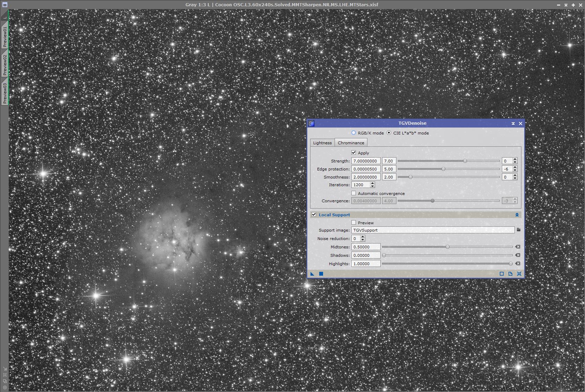Click the New Instance triangle icon

[x=312, y=274]
